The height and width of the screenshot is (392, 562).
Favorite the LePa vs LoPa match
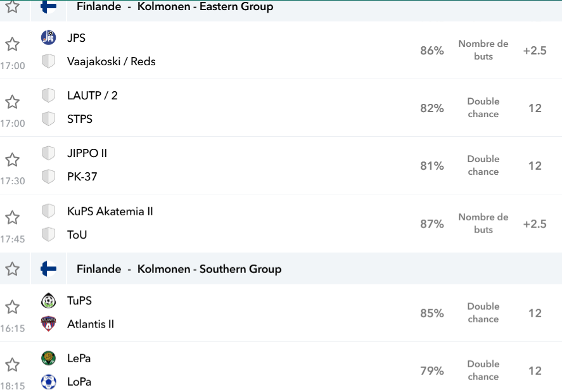point(12,364)
